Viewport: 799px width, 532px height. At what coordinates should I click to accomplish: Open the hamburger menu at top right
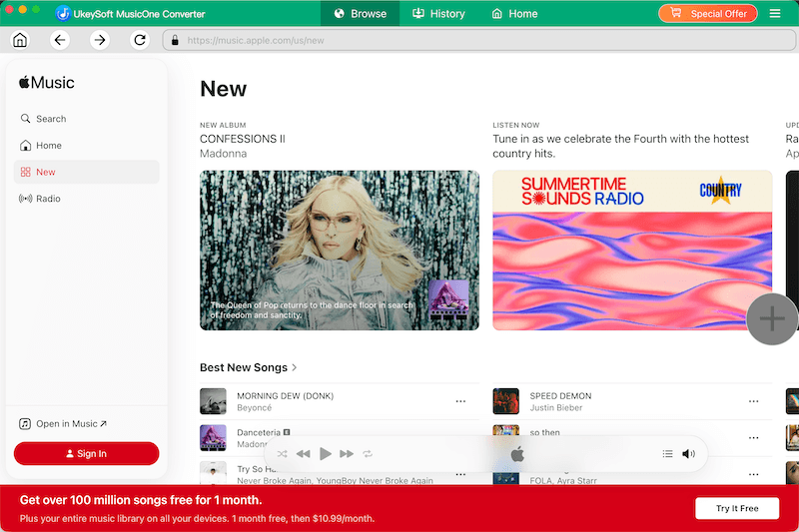(x=775, y=13)
